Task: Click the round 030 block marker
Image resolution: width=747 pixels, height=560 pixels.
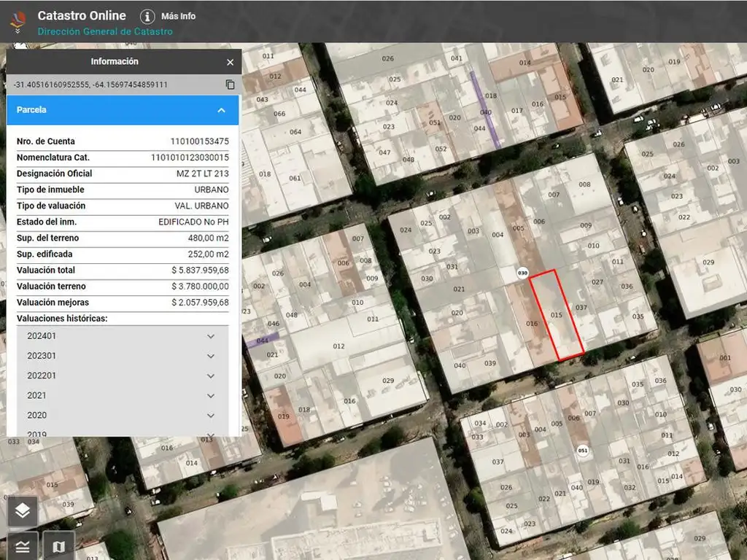Action: pos(522,273)
